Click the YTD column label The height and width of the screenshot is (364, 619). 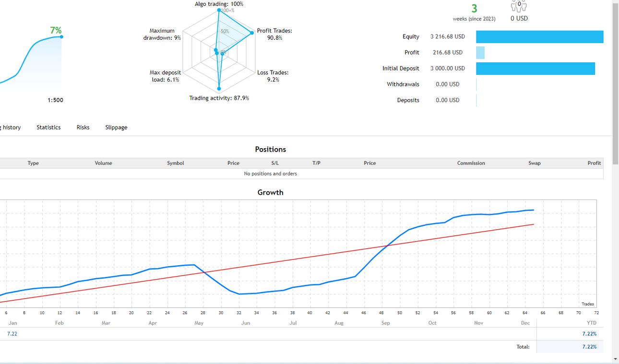(591, 323)
